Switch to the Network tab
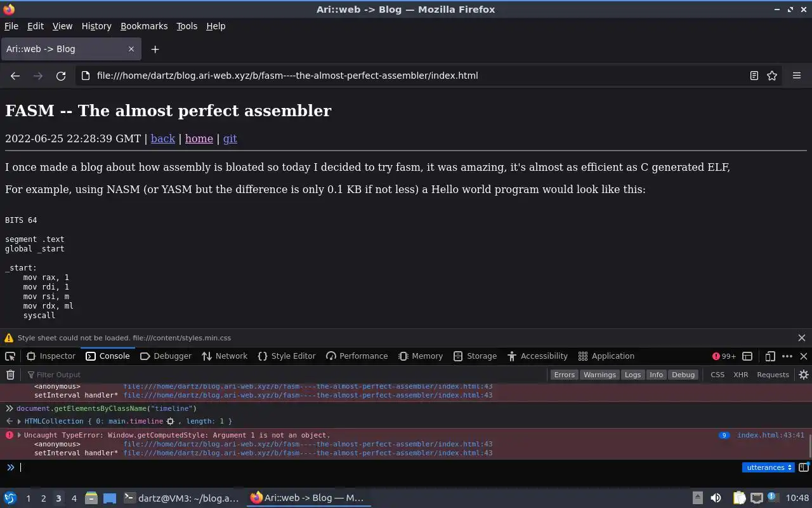Image resolution: width=812 pixels, height=508 pixels. click(x=225, y=356)
